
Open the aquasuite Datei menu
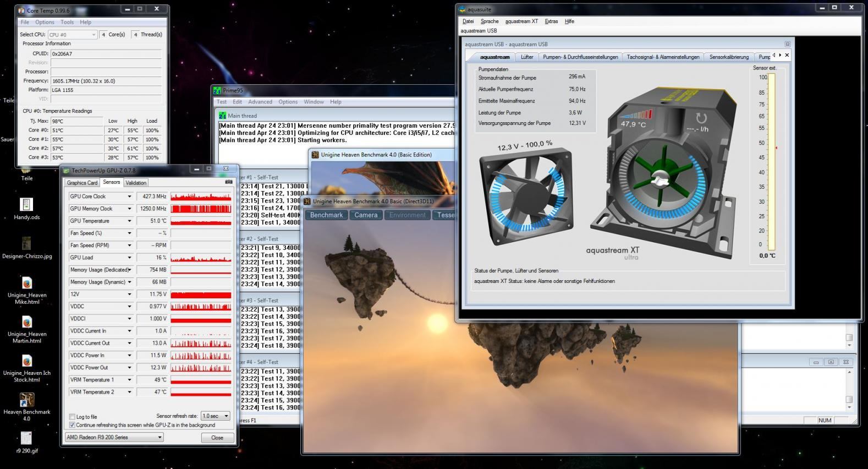(x=468, y=21)
